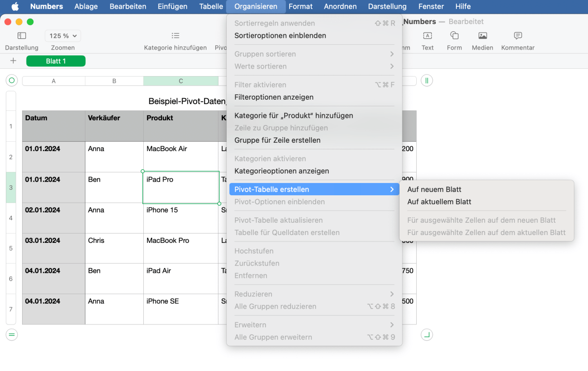Viewport: 588px width, 371px height.
Task: Open the Apple menu
Action: coord(15,6)
